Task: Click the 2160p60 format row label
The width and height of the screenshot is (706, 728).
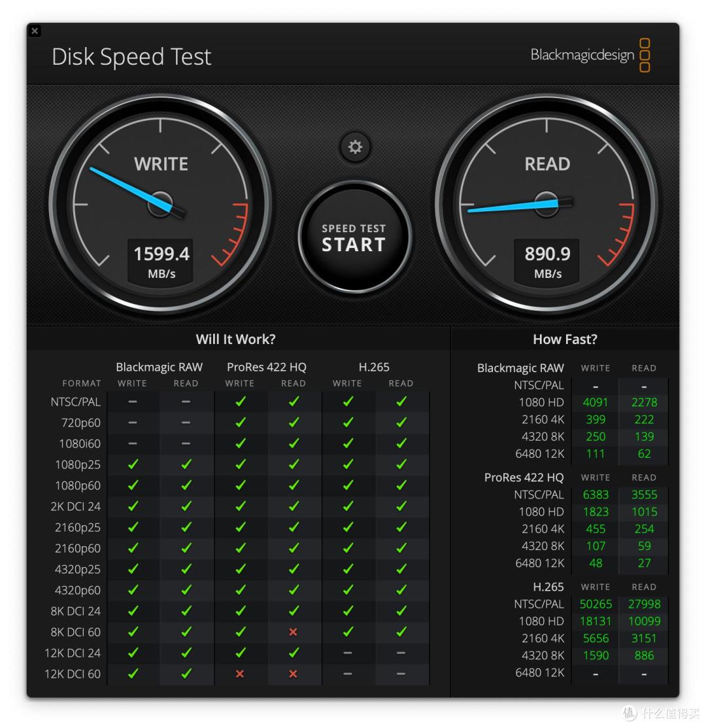Action: pyautogui.click(x=78, y=548)
